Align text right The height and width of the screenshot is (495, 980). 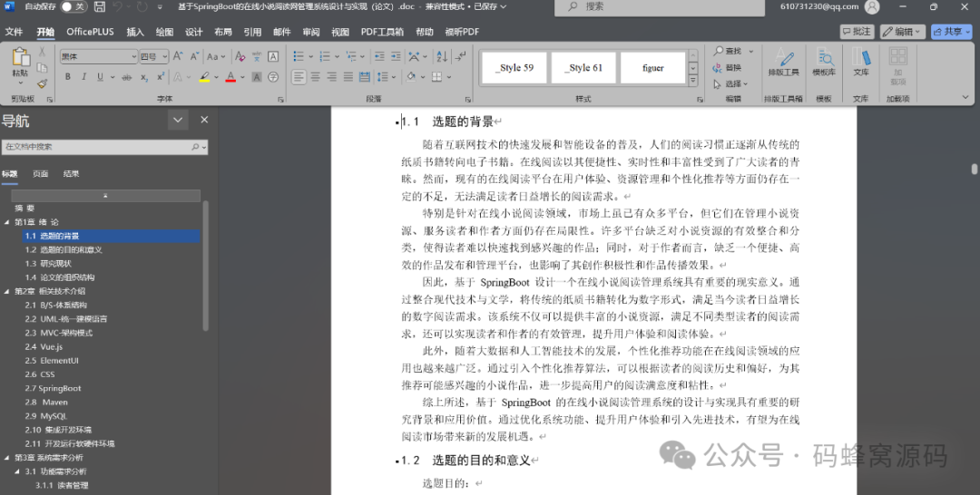click(x=332, y=77)
